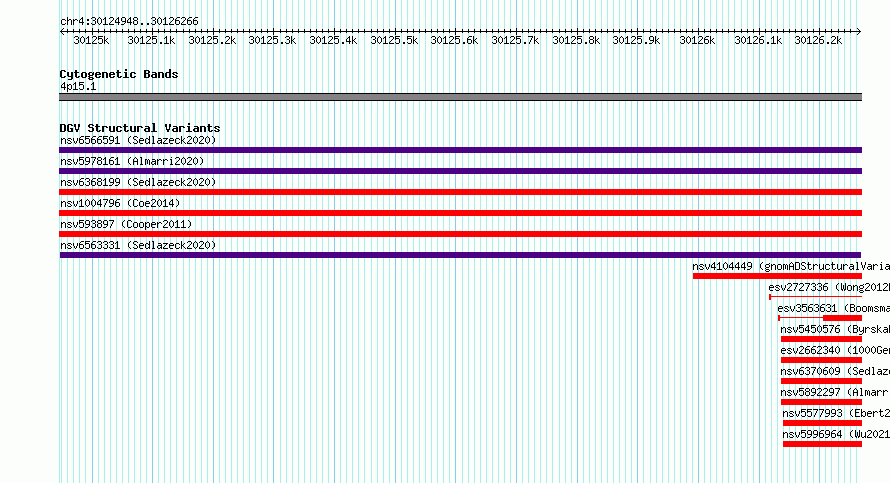Image resolution: width=890 pixels, height=483 pixels.
Task: Select the DGV Structural Variants track heading
Action: tap(140, 128)
